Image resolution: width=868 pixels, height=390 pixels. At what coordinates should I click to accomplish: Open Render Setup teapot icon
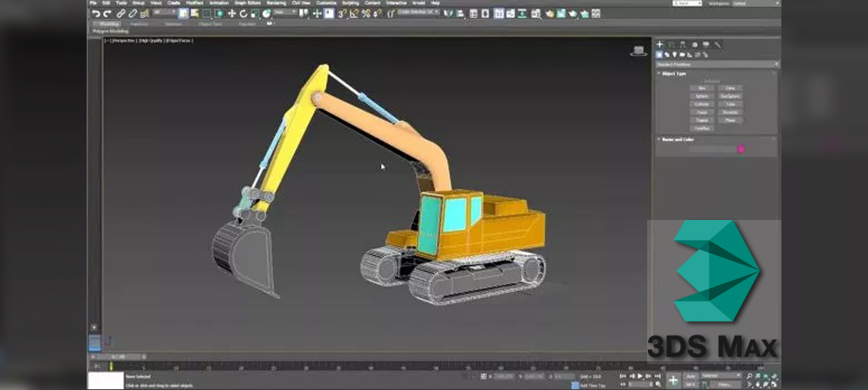pos(550,14)
